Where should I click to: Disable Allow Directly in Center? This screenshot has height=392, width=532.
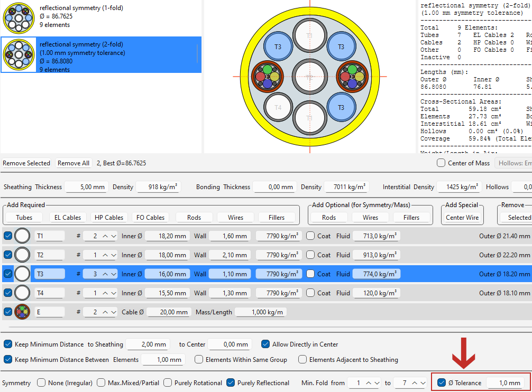click(265, 344)
